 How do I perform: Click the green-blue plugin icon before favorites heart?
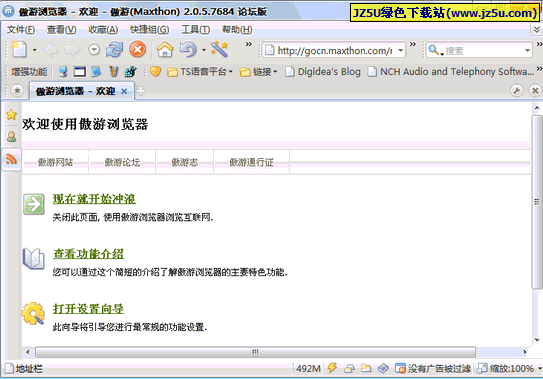click(131, 72)
